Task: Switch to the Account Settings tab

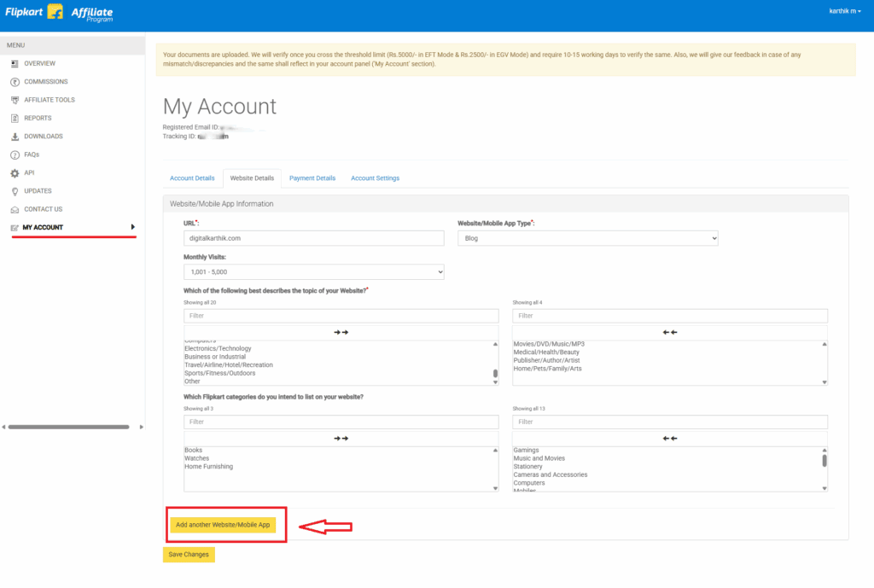Action: pos(376,178)
